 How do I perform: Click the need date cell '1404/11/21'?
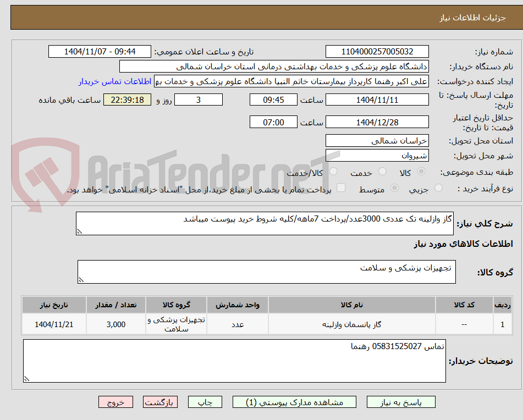pyautogui.click(x=54, y=324)
